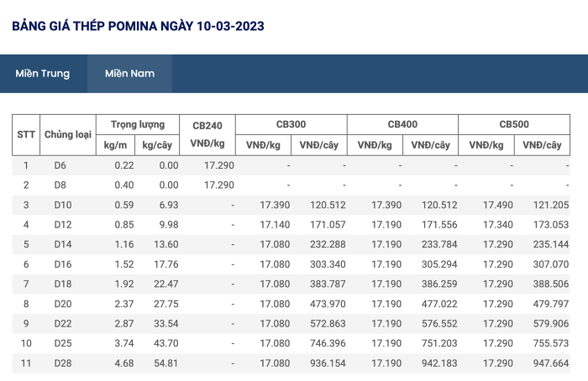Click the 6.93 kg/cây value for D10
This screenshot has width=588, height=381.
169,205
